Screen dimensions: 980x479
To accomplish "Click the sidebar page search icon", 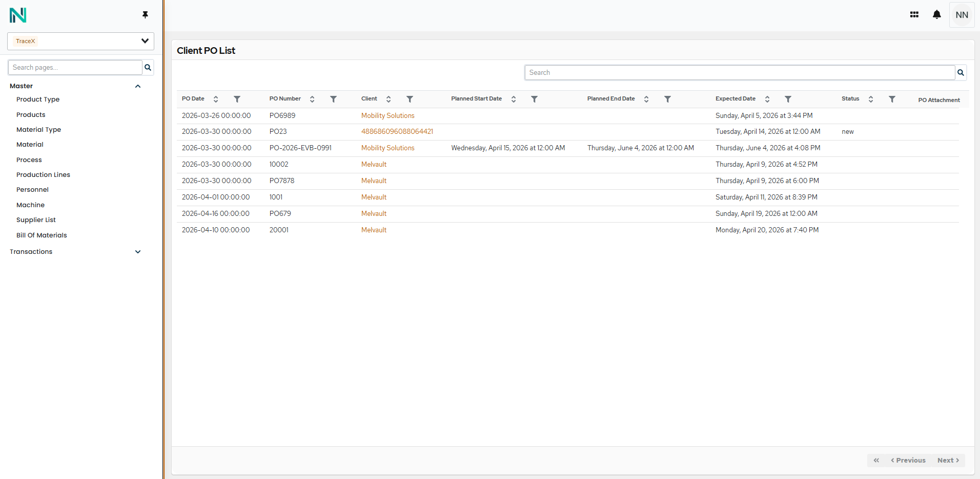I will coord(148,68).
